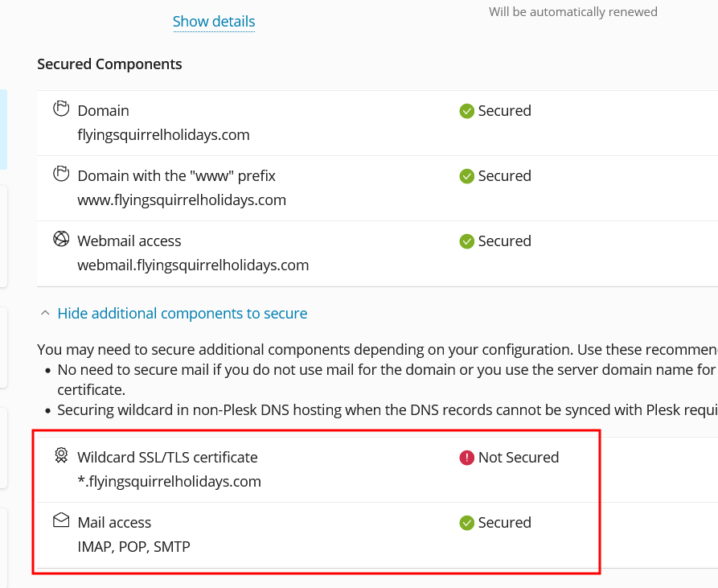Click green check icon in Webmail access row
The width and height of the screenshot is (718, 588).
(466, 241)
